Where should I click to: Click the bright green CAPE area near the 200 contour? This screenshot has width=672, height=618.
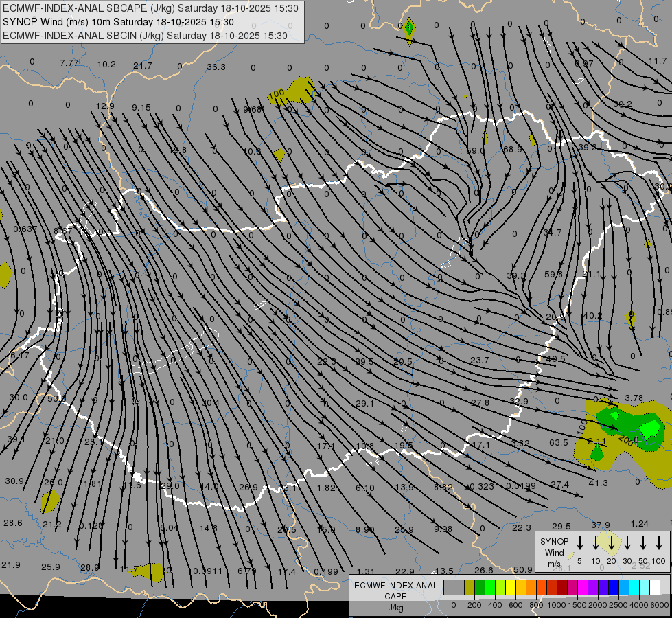tap(648, 431)
